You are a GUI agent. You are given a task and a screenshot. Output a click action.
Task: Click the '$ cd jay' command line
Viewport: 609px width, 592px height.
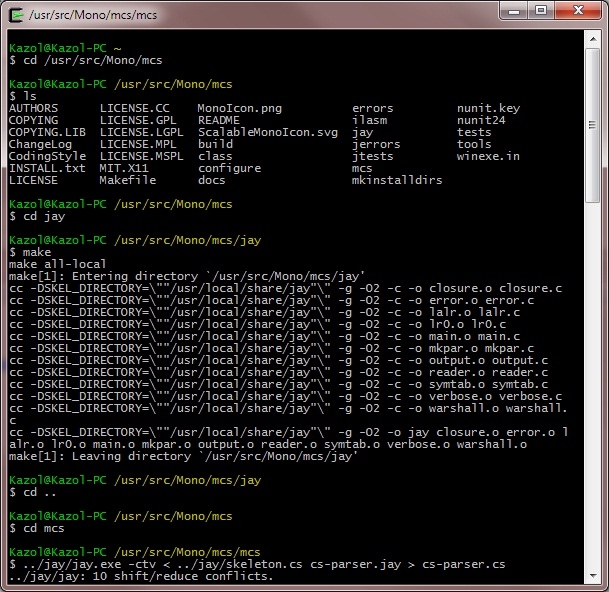pos(37,216)
